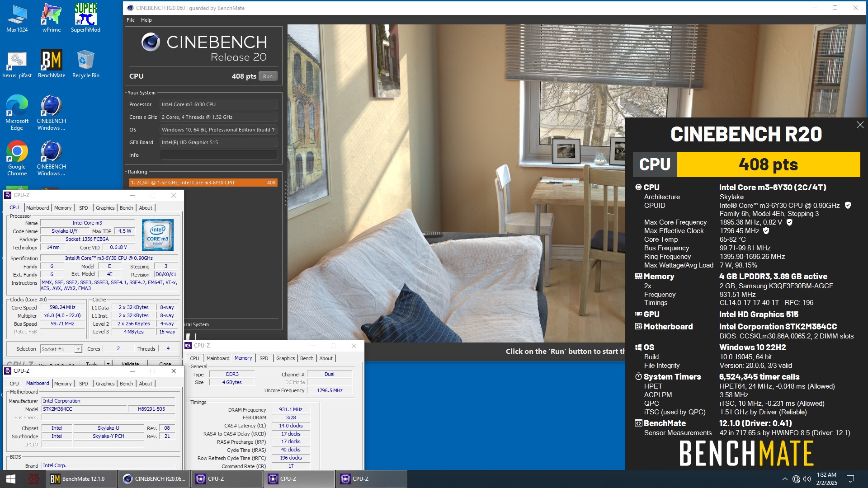Click the Processor field Intel Core m3-6Y30 CPU

(218, 104)
